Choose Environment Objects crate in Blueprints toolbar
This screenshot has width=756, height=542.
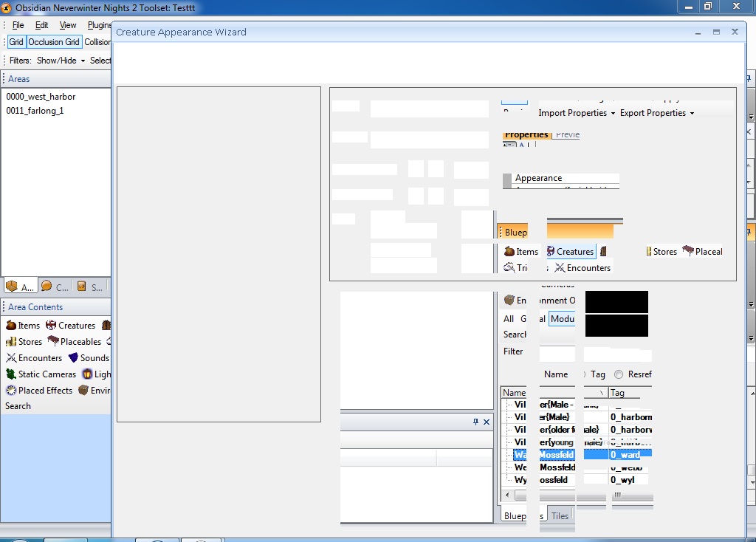pyautogui.click(x=509, y=300)
